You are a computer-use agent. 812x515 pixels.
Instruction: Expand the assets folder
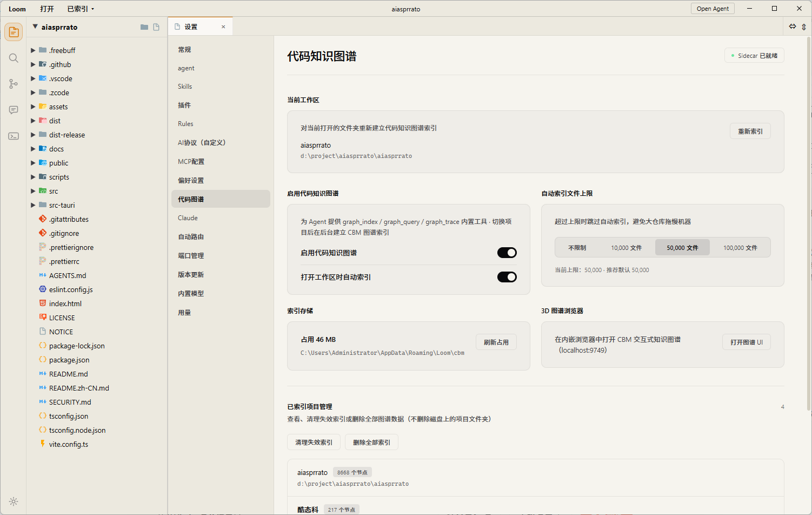[x=33, y=107]
